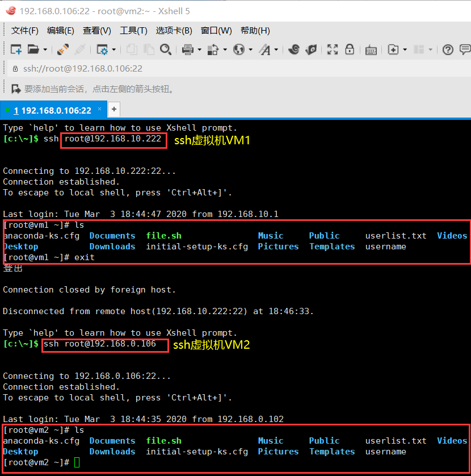Open the 文件(F) menu
The width and height of the screenshot is (471, 476).
pos(24,31)
